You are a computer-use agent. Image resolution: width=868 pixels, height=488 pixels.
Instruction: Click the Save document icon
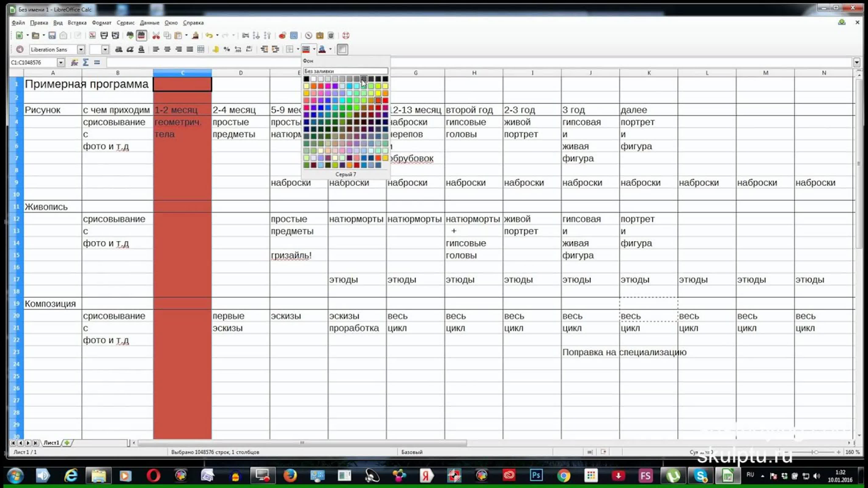[52, 35]
